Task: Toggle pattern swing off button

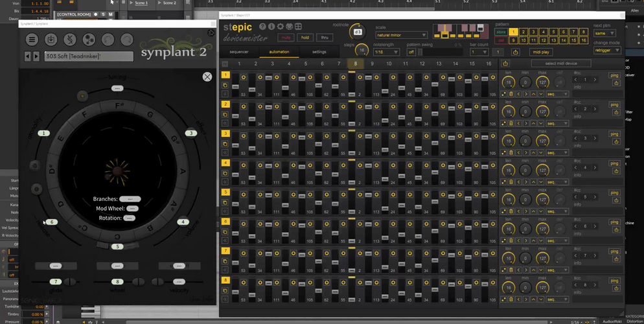Action: [x=411, y=52]
